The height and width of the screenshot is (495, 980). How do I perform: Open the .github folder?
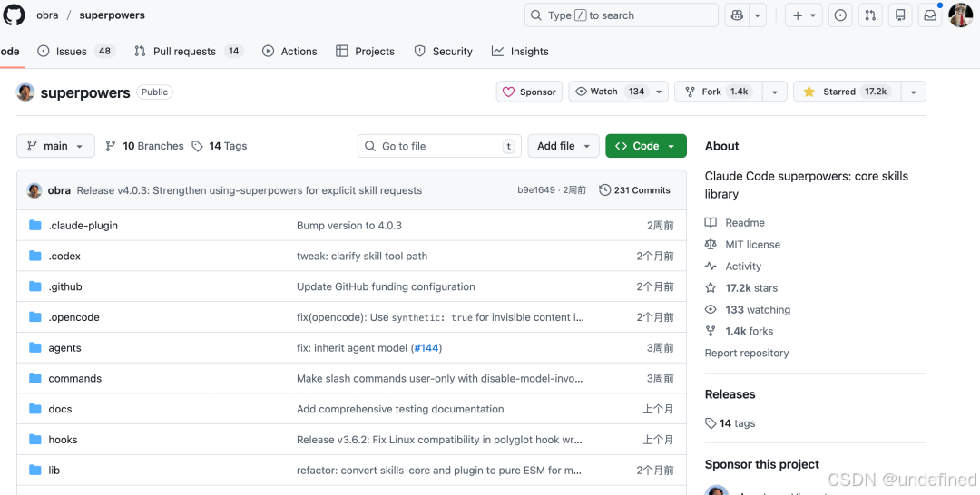[x=65, y=286]
